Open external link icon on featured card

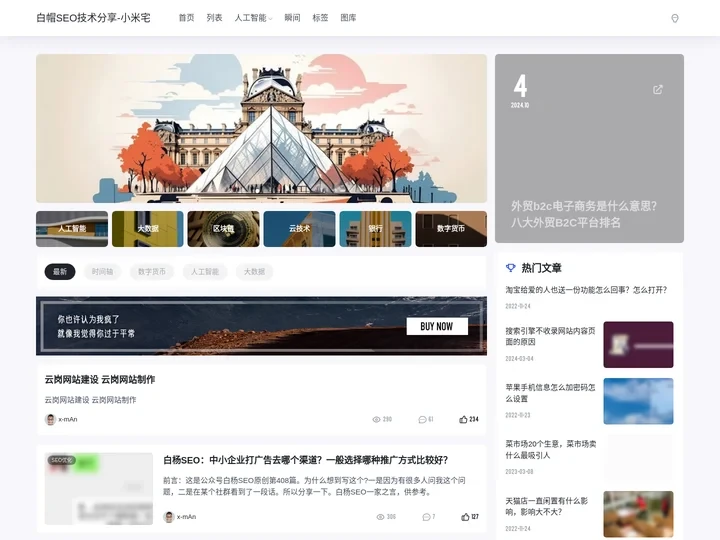point(658,89)
